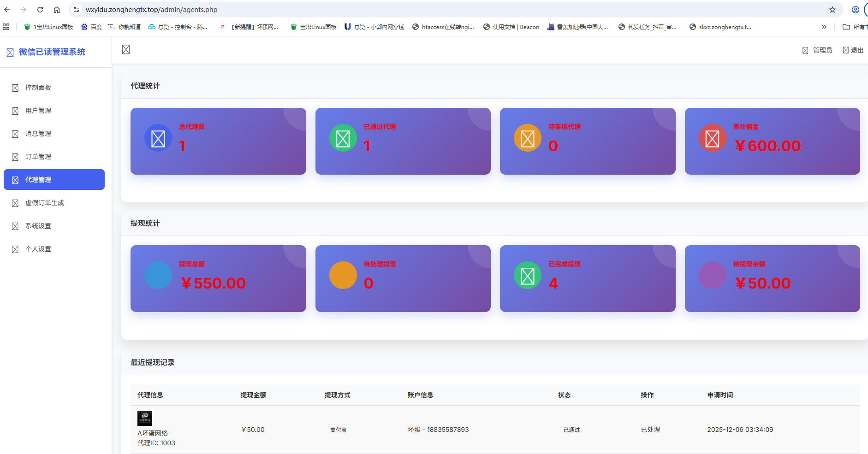Click the orange pending review agents icon
This screenshot has height=454, width=868.
pyautogui.click(x=527, y=138)
